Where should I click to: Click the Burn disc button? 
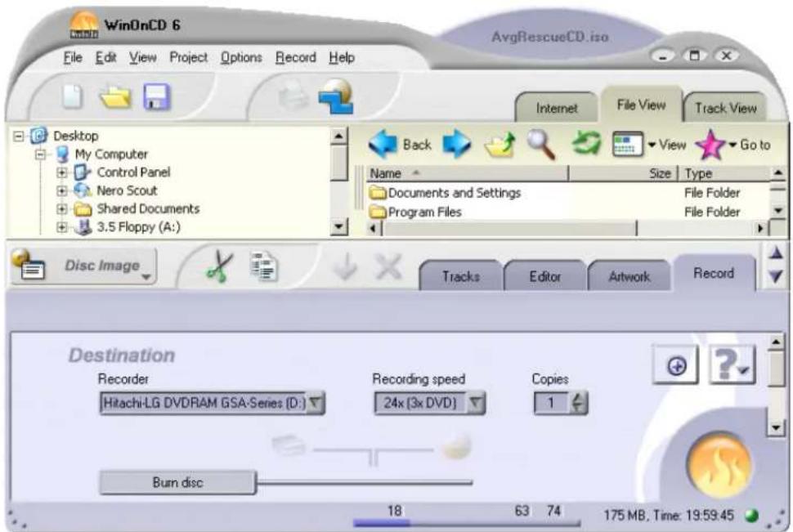point(177,482)
